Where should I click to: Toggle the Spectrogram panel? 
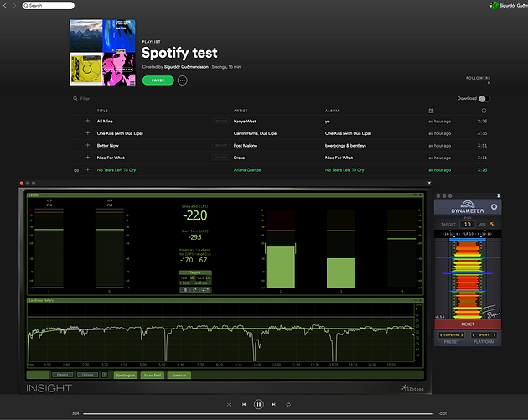[126, 376]
